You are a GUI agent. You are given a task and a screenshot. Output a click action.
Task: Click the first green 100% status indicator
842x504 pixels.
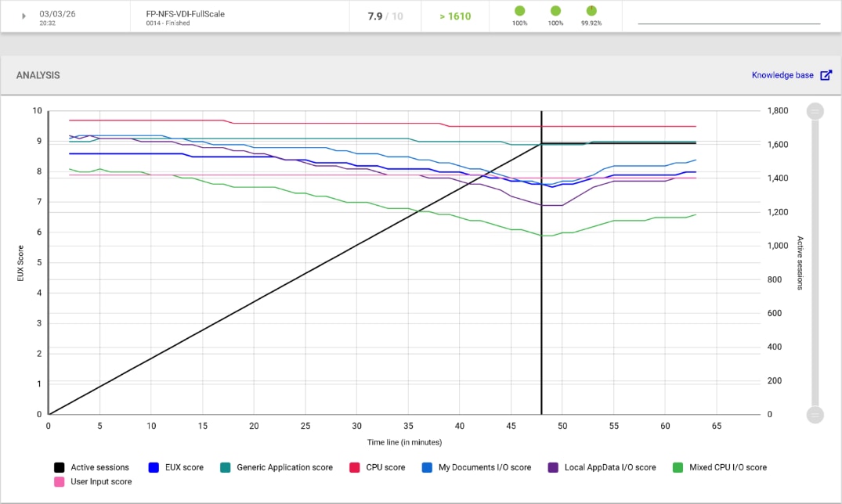(520, 11)
